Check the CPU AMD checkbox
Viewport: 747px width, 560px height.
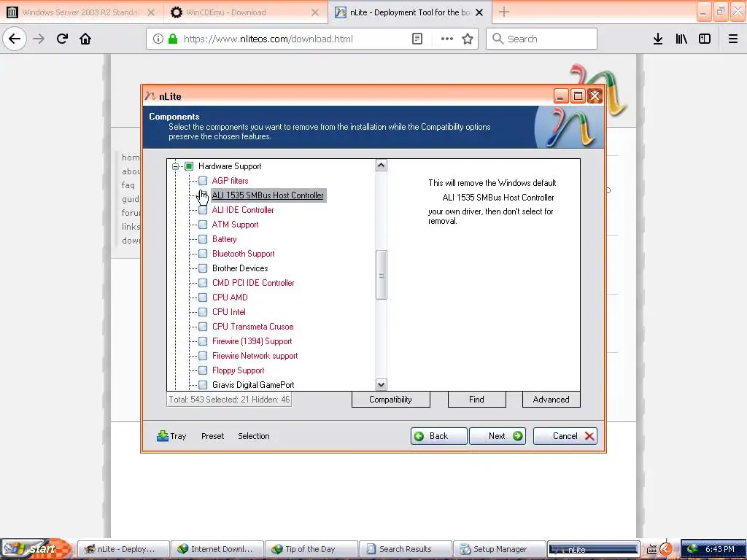click(203, 297)
